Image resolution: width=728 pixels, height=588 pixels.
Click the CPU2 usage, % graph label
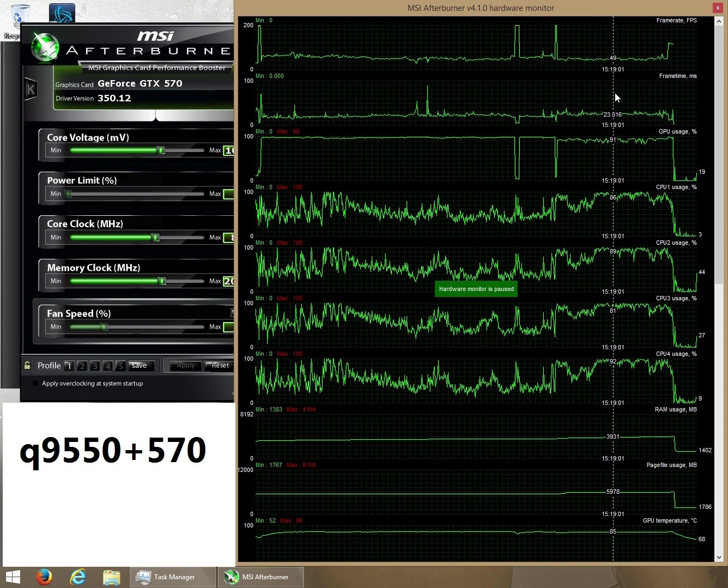tap(676, 243)
